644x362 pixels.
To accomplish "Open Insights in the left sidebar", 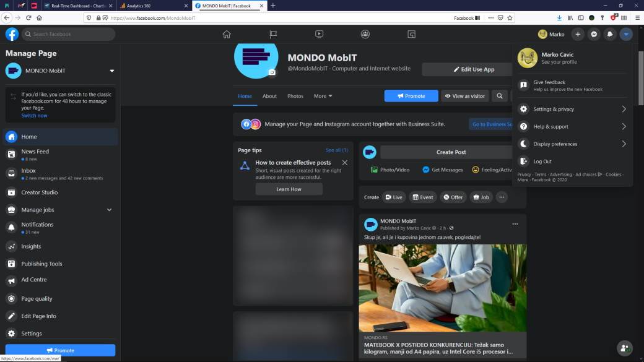I will coord(31,246).
